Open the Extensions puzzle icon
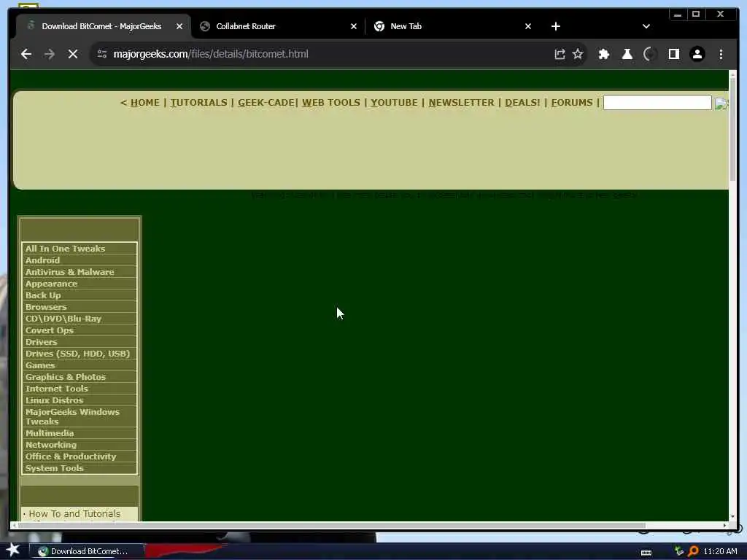Viewport: 747px width, 560px height. (603, 54)
